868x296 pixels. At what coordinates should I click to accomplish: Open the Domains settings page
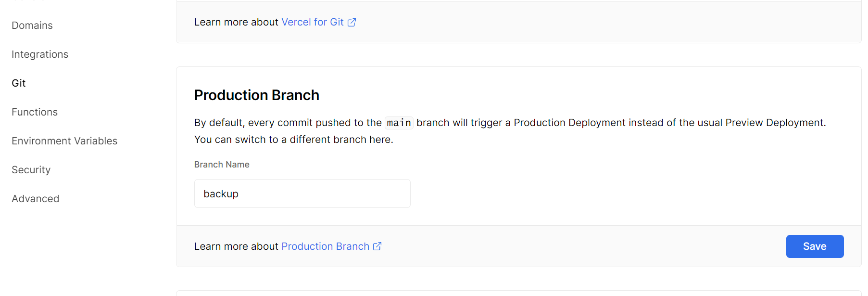click(32, 26)
